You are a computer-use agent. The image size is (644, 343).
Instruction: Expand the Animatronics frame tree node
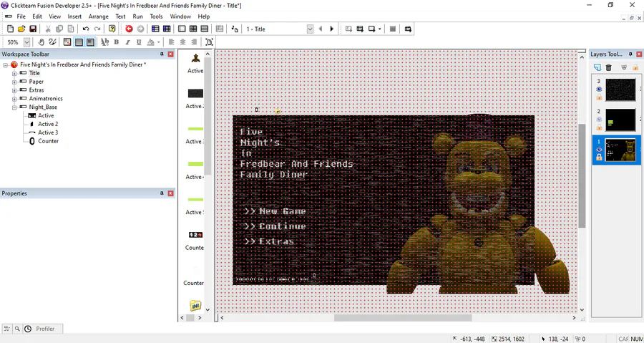(14, 99)
